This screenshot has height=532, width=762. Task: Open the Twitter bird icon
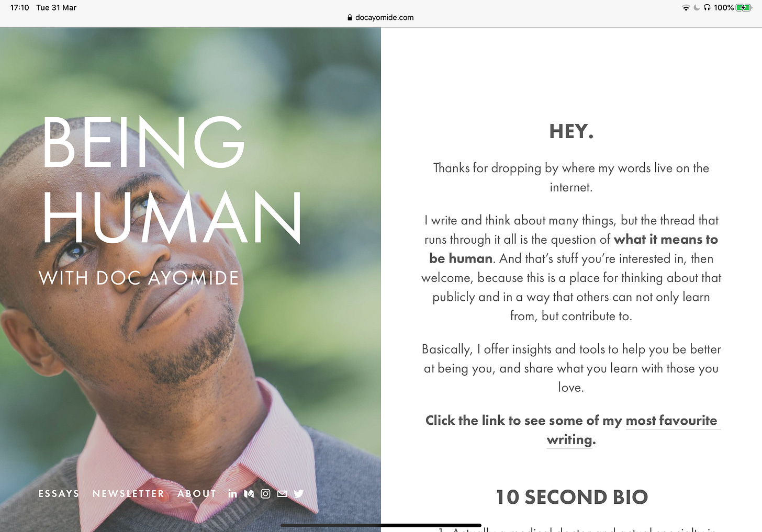pyautogui.click(x=299, y=494)
